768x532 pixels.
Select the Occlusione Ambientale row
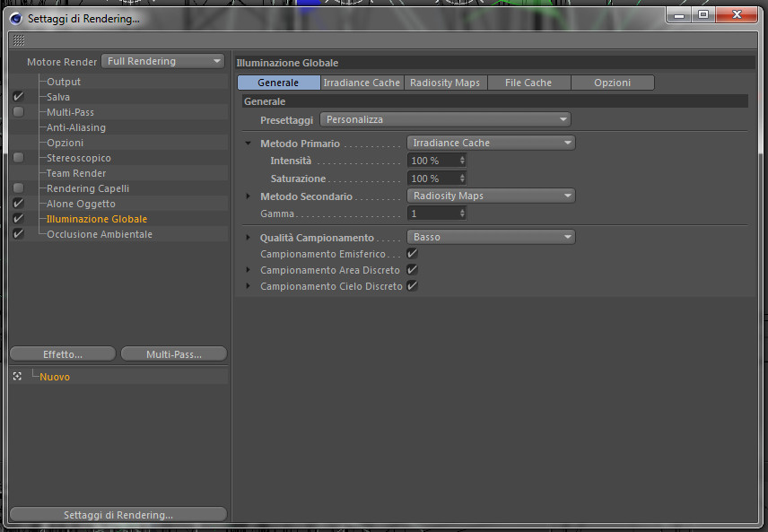118,233
